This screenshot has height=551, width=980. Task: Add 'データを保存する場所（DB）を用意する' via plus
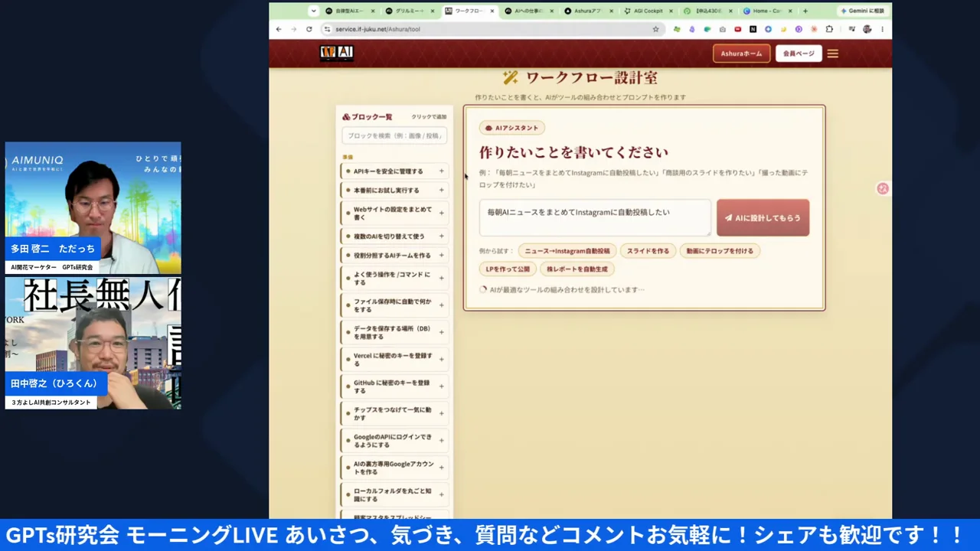tap(441, 332)
